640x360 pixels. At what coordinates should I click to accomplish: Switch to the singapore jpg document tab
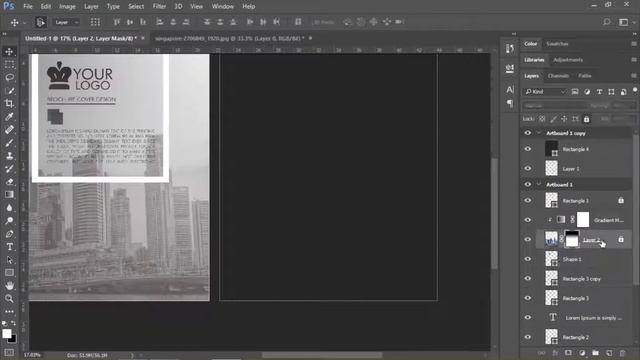[x=229, y=38]
